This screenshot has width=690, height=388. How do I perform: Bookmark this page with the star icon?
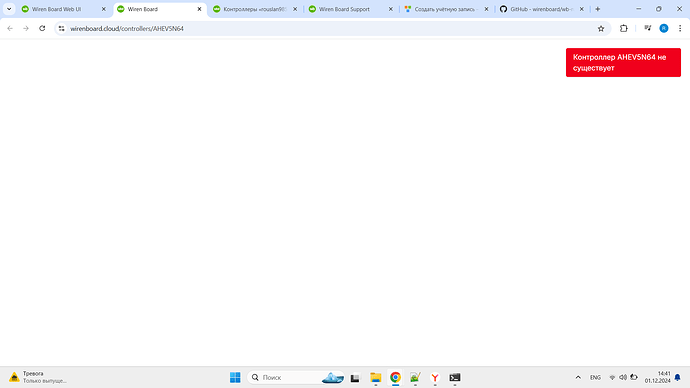(x=601, y=29)
